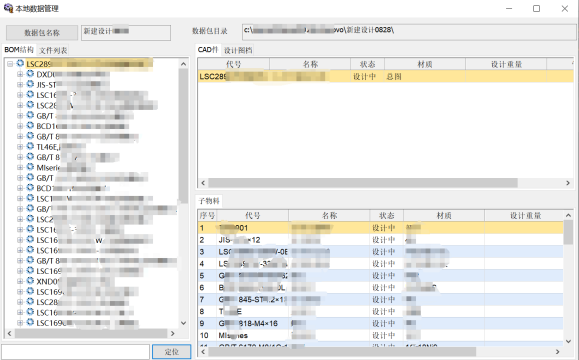The image size is (579, 360).
Task: Click the 设计重量 header in CAD件 table
Action: 506,64
